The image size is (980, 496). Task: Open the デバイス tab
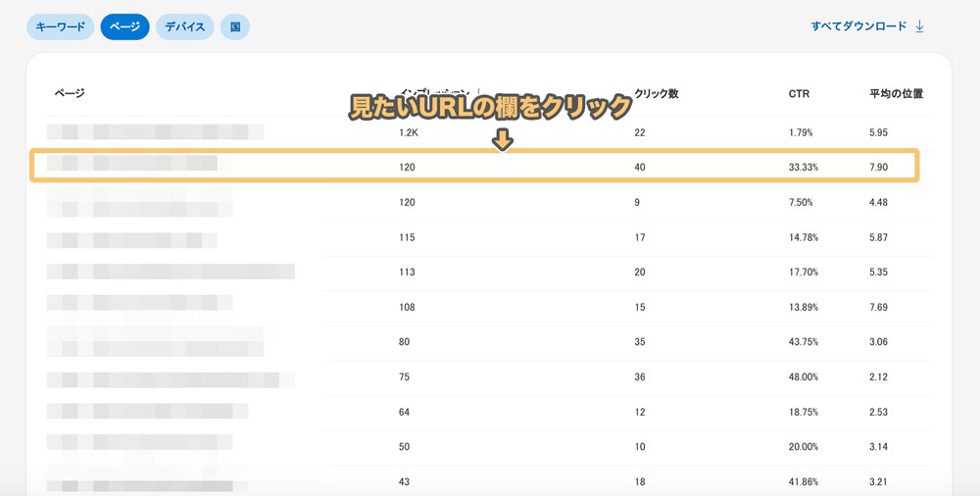pyautogui.click(x=185, y=26)
